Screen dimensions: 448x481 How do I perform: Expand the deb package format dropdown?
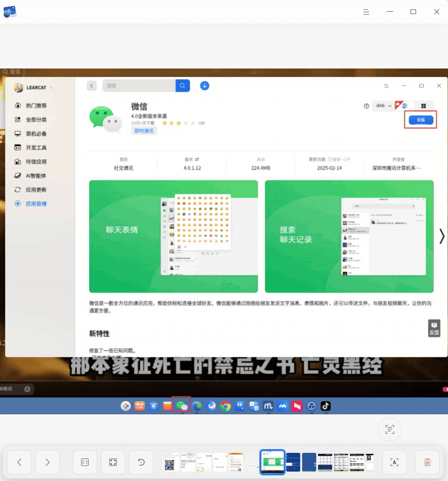tap(384, 106)
